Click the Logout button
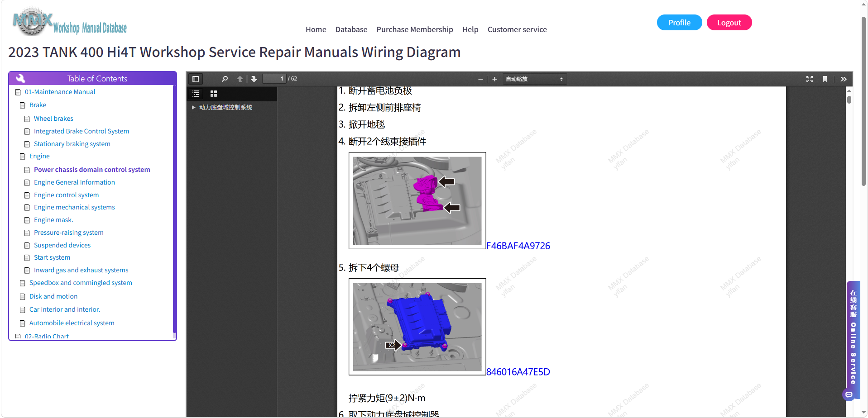The width and height of the screenshot is (868, 418). [729, 23]
